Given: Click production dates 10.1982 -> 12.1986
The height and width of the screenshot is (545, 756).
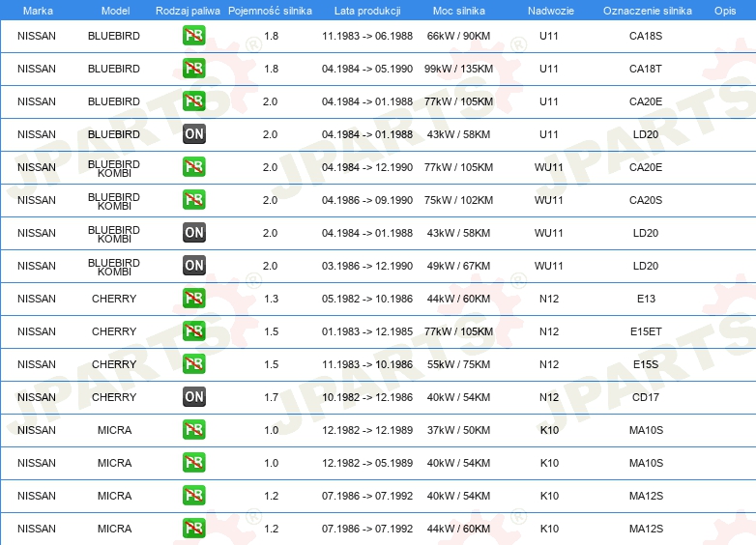Looking at the screenshot, I should coord(367,397).
